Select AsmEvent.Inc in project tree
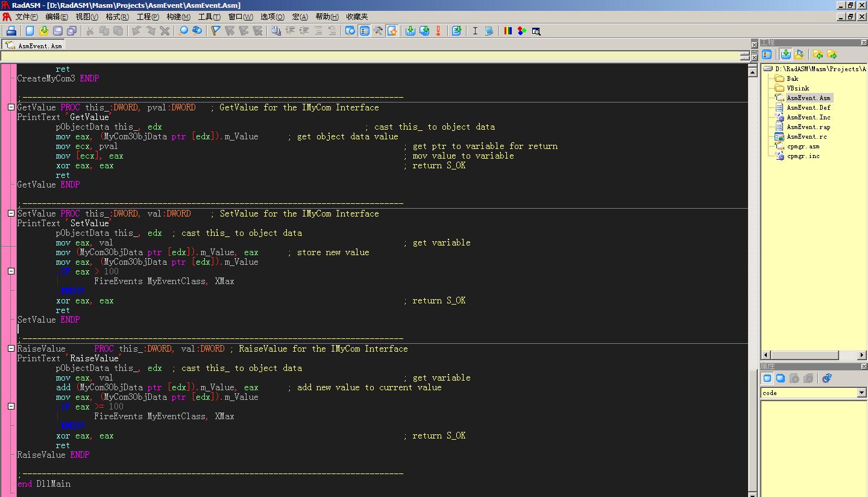The image size is (868, 497). [x=808, y=117]
